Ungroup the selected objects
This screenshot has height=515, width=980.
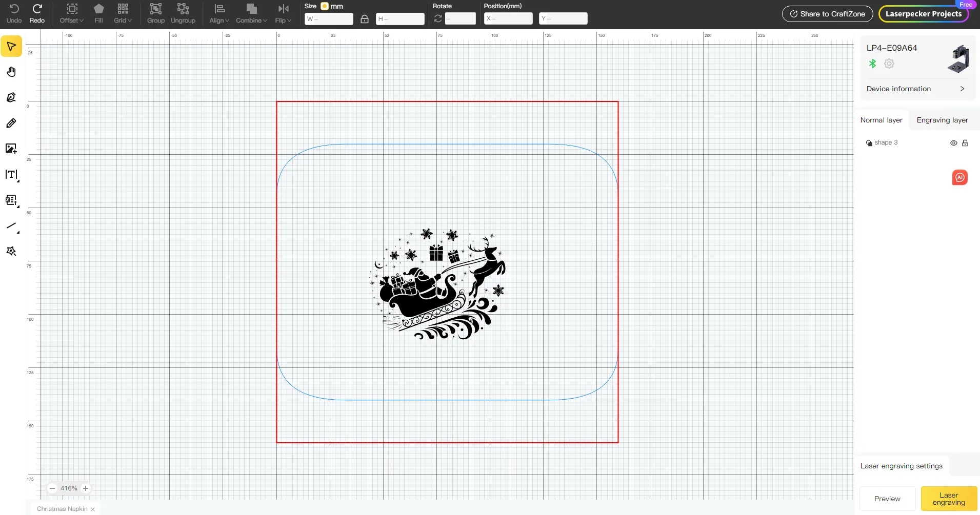click(x=183, y=13)
